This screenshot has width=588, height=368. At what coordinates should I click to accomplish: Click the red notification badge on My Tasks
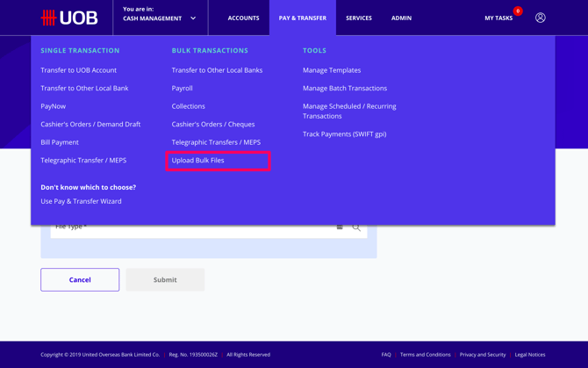[x=518, y=11]
